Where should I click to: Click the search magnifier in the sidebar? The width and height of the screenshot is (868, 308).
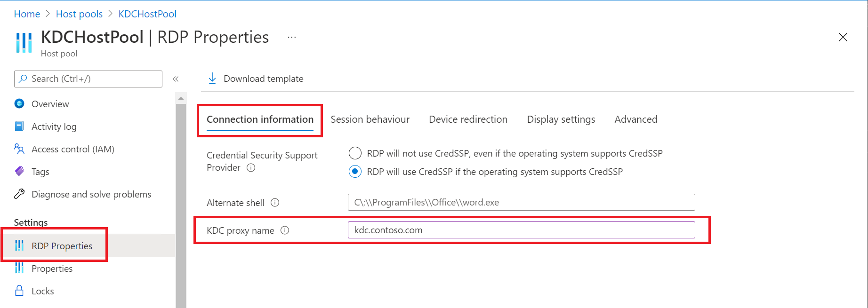click(23, 79)
